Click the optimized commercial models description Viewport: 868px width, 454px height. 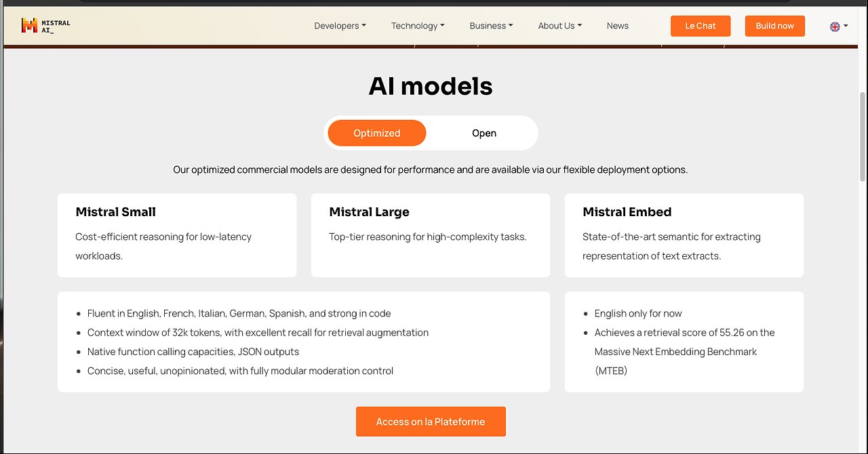(x=431, y=169)
